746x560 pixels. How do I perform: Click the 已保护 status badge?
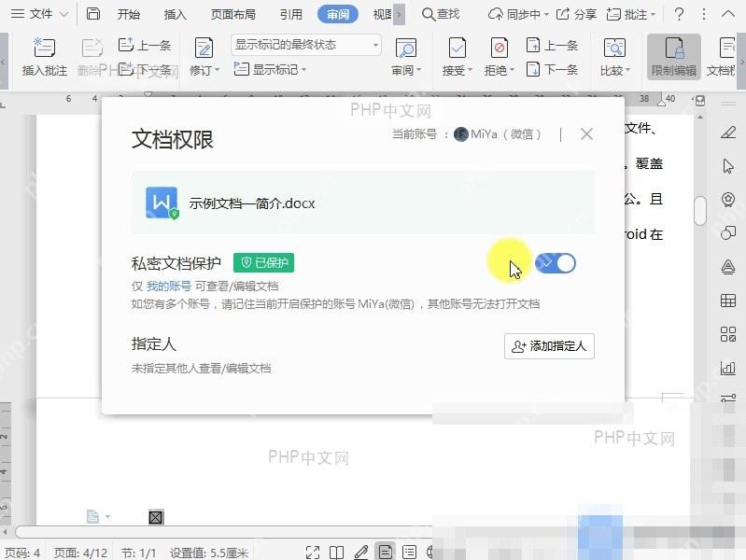point(263,262)
